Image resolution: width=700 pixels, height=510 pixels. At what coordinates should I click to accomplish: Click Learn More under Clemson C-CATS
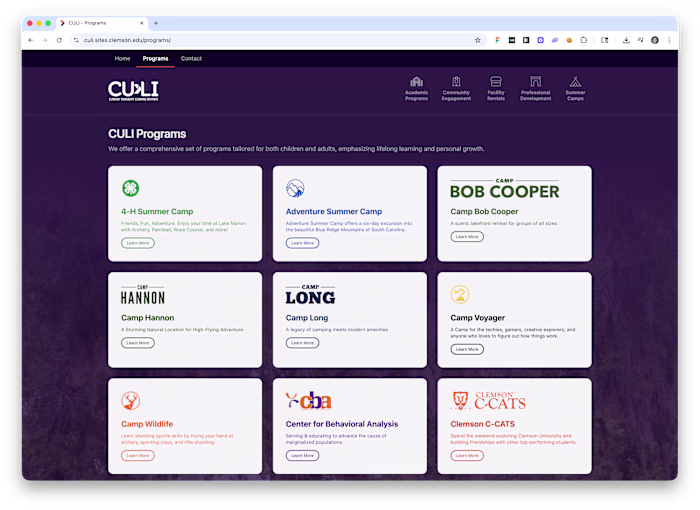(x=467, y=456)
